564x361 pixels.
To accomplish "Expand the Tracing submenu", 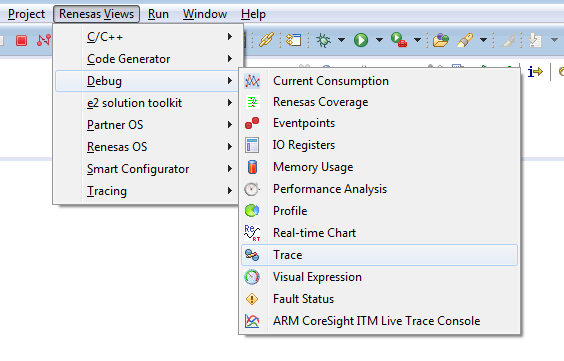I will coord(146,191).
